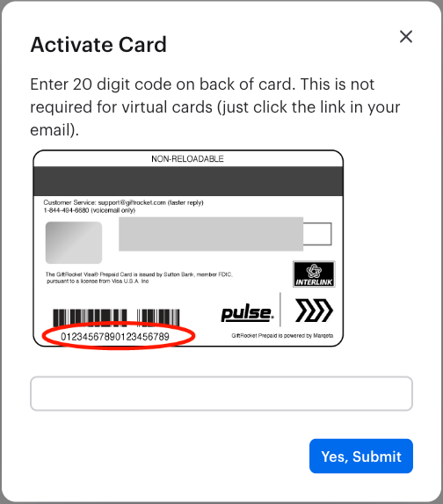
Task: Click the Interlink logo on the card
Action: 314,274
